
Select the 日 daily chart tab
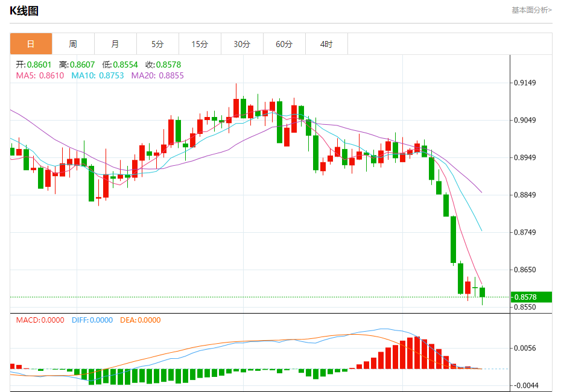pyautogui.click(x=31, y=44)
